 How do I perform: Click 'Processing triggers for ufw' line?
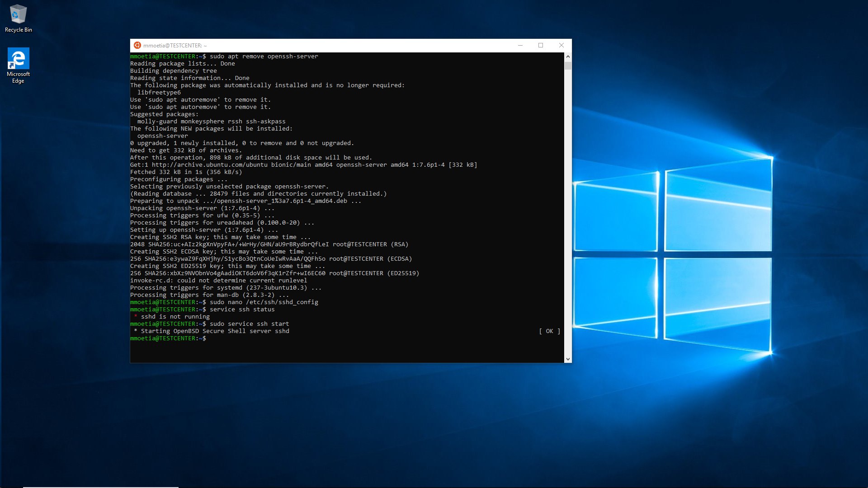click(203, 216)
